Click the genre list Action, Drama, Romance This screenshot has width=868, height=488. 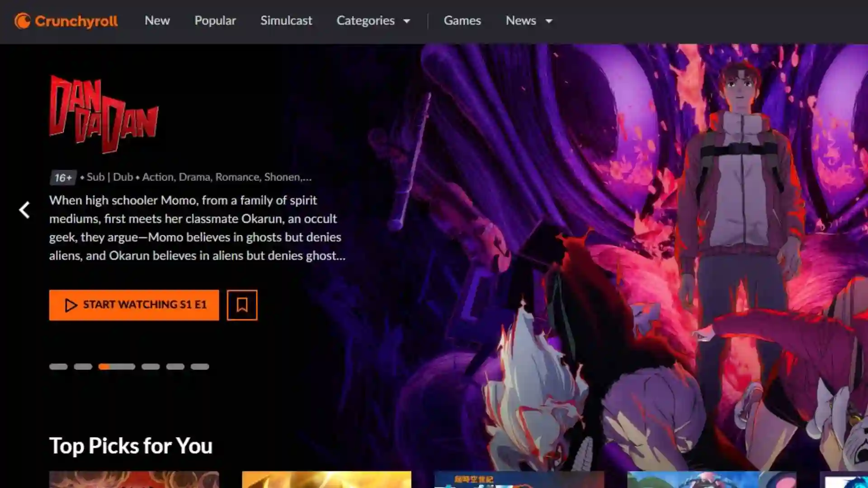pyautogui.click(x=227, y=177)
